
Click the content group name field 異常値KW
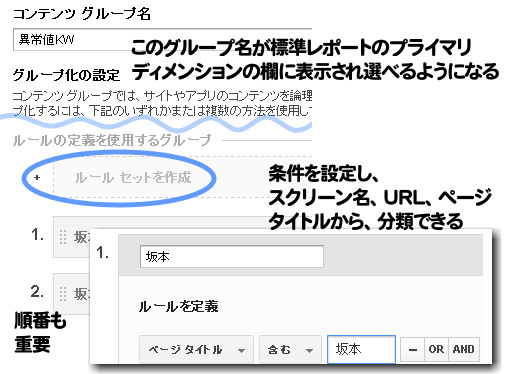pos(162,40)
